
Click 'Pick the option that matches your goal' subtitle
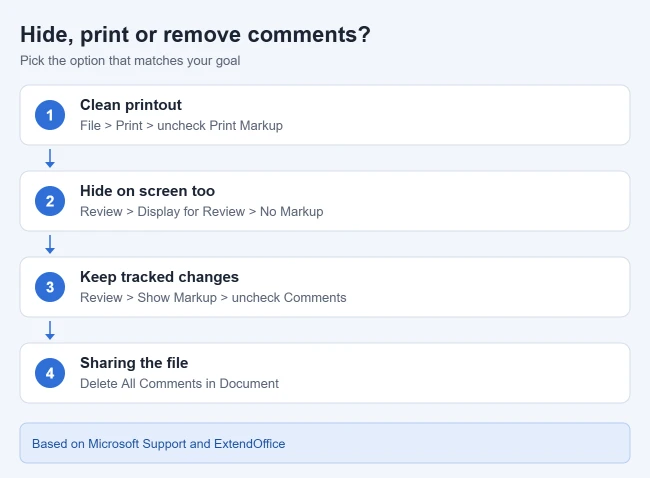[x=130, y=61]
